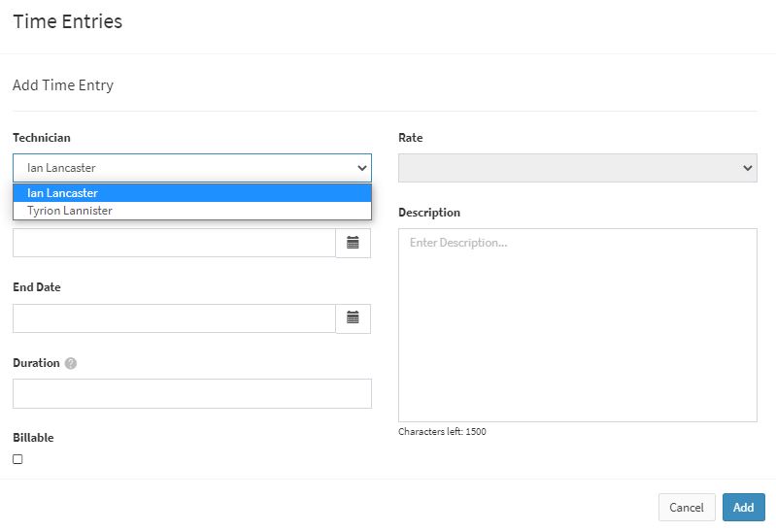Click the End Date field label

(37, 287)
